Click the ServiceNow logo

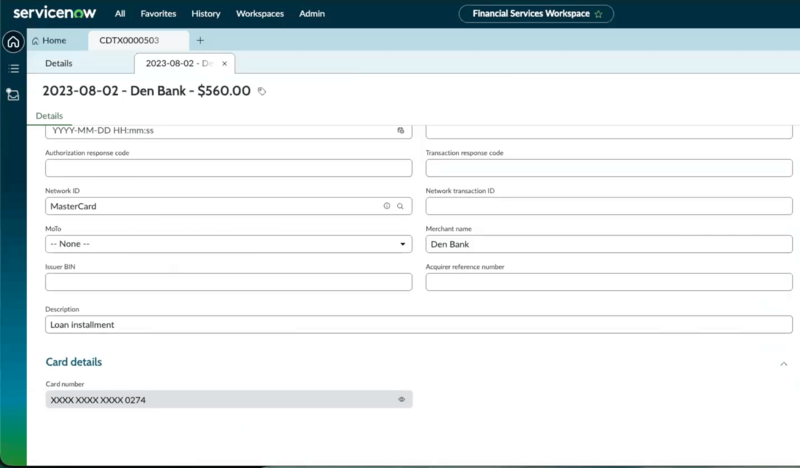[55, 13]
